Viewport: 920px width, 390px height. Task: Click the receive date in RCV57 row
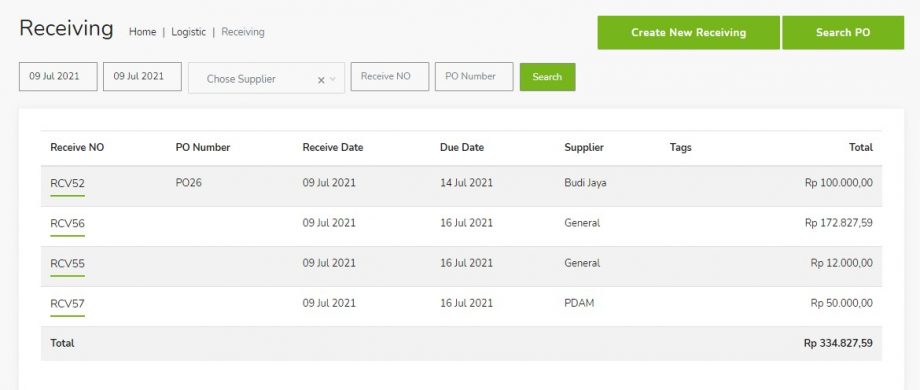(x=329, y=303)
